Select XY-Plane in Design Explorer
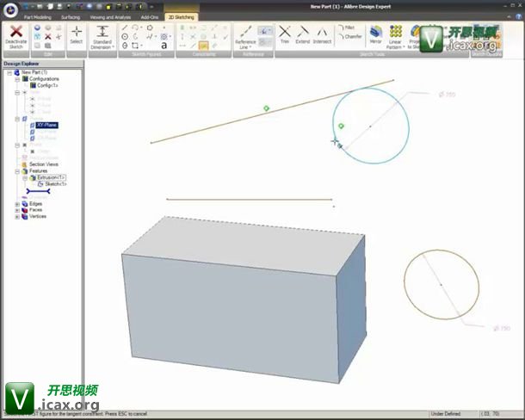This screenshot has width=525, height=420. 46,125
